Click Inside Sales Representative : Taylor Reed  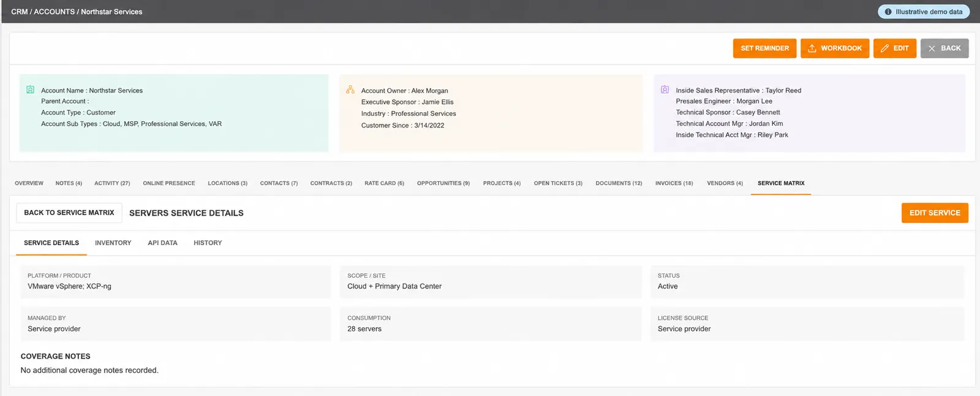[738, 90]
